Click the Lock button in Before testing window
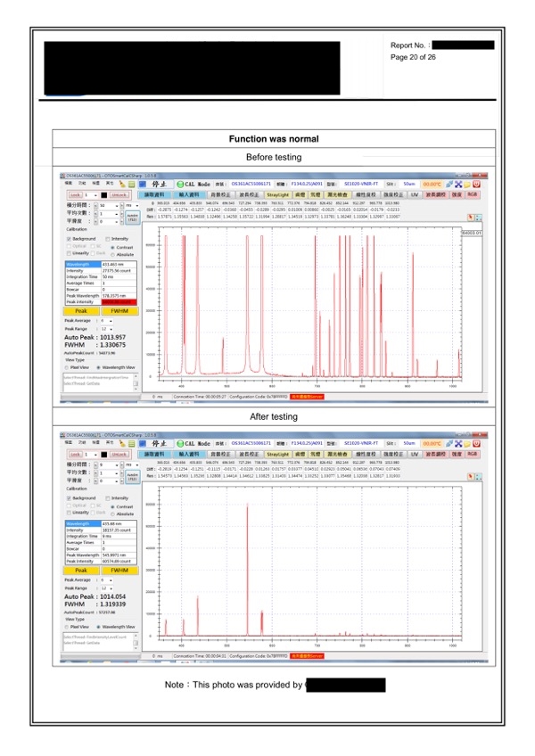Image resolution: width=535 pixels, height=756 pixels. tap(75, 195)
